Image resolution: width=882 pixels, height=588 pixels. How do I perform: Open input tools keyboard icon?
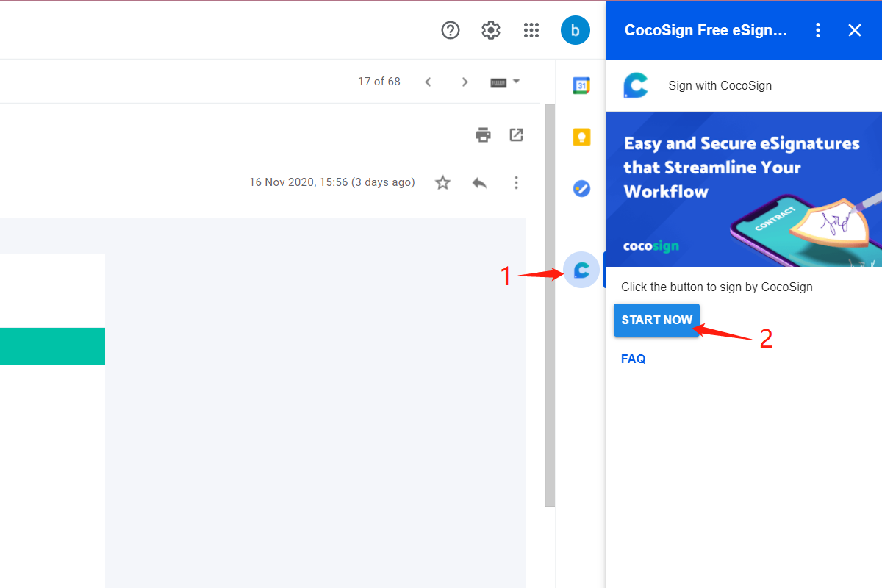[498, 82]
